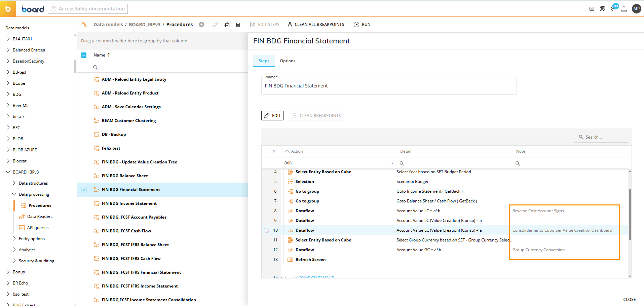The image size is (644, 306).
Task: Click Clean All Breakpoints
Action: (x=316, y=25)
